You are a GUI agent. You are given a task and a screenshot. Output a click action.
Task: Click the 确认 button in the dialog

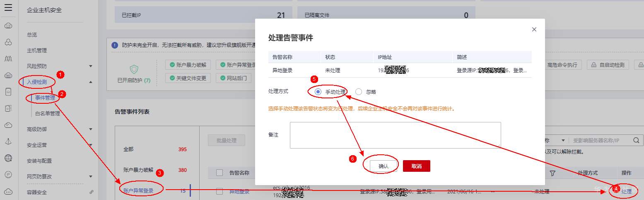tap(384, 166)
